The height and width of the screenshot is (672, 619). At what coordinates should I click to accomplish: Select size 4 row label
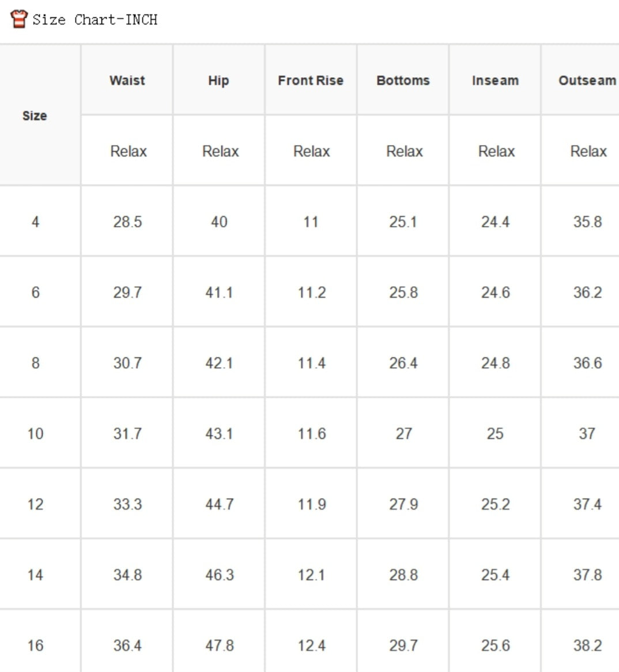click(x=35, y=222)
